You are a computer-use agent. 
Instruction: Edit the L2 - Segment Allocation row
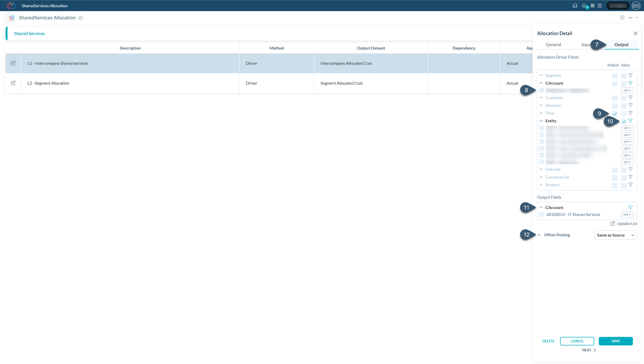[x=13, y=83]
